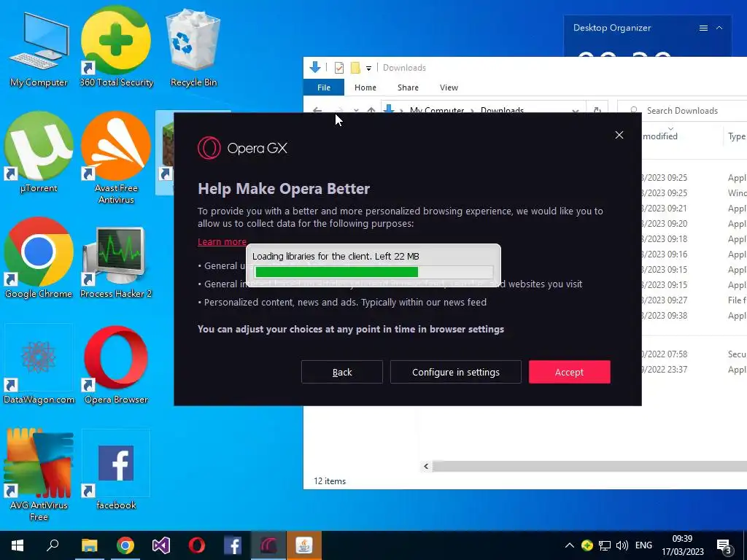Switch to Opera GX installer taskbar item
The height and width of the screenshot is (560, 747).
268,545
